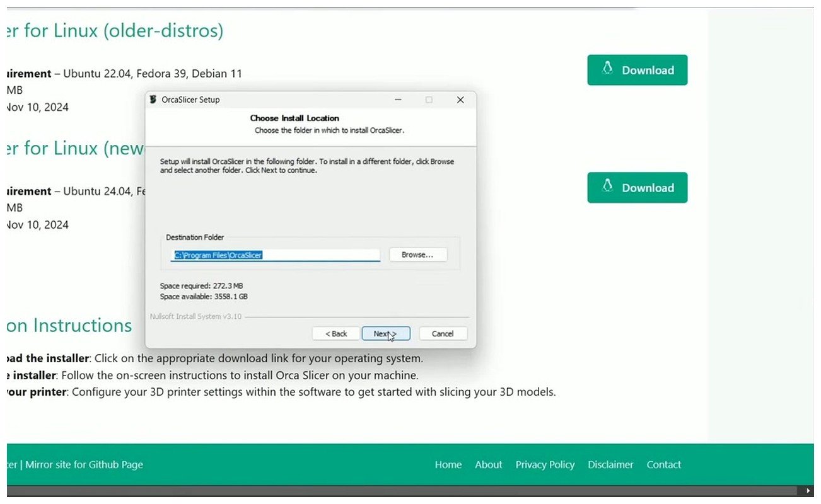Cancel the OrcaSlicer installation
This screenshot has height=504, width=821.
443,333
